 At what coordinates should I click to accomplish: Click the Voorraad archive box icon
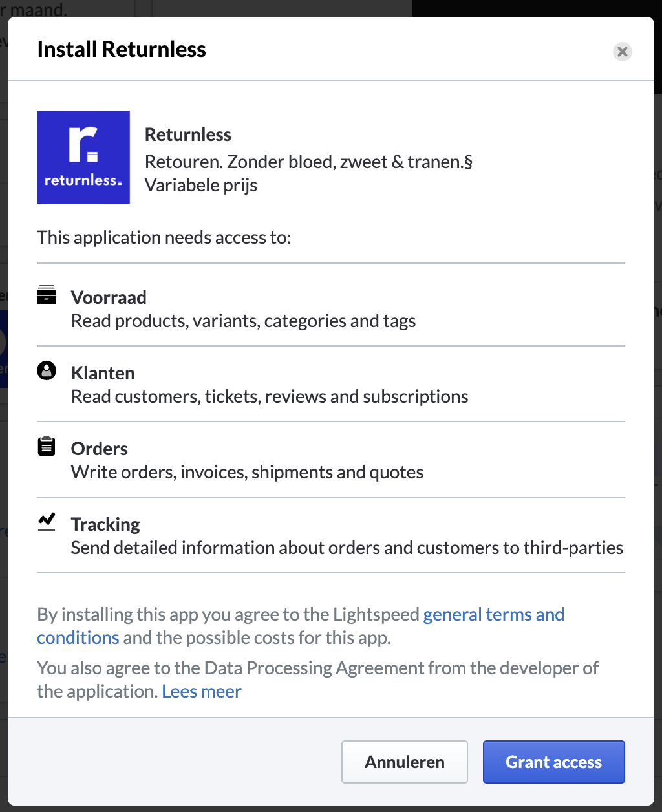[47, 295]
